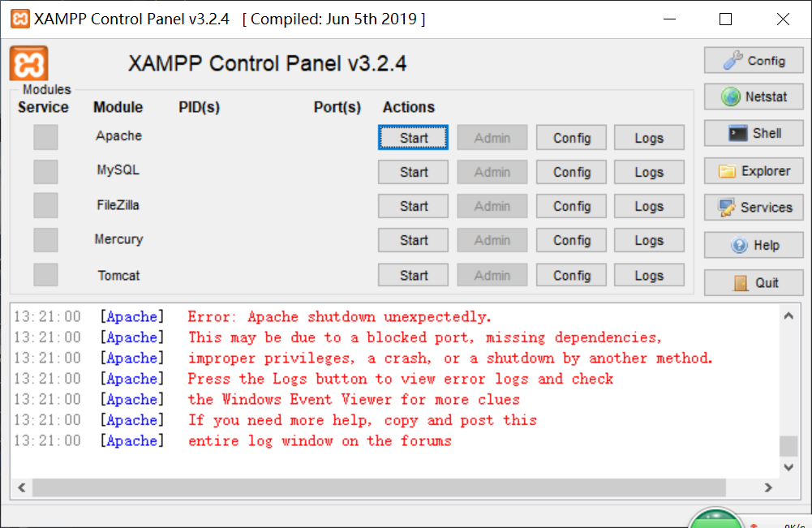
Task: Minimize the XAMPP Control Panel window
Action: (x=669, y=19)
